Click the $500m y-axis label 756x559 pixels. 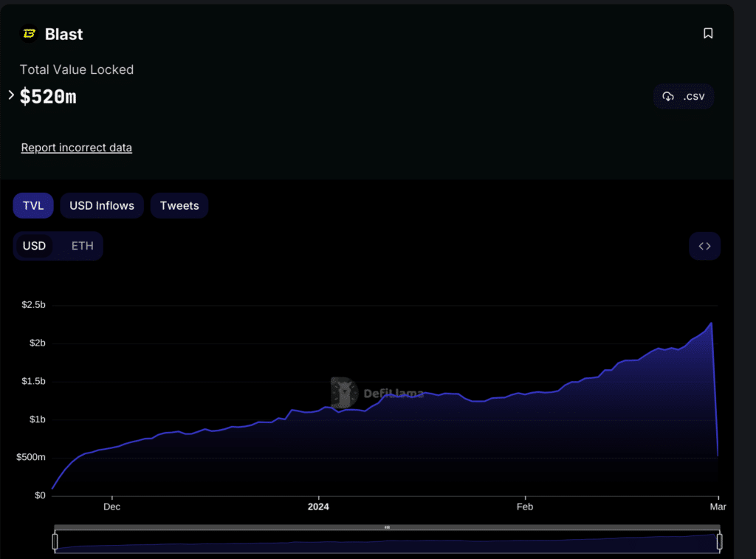click(x=31, y=457)
